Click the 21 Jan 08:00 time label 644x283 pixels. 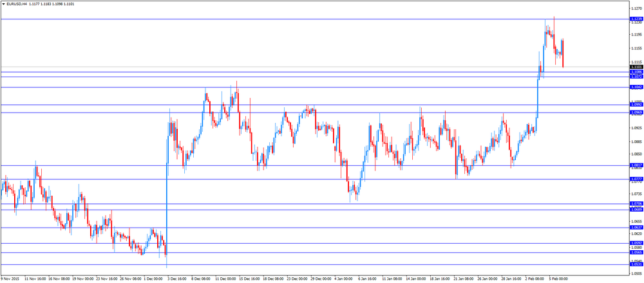click(463, 278)
